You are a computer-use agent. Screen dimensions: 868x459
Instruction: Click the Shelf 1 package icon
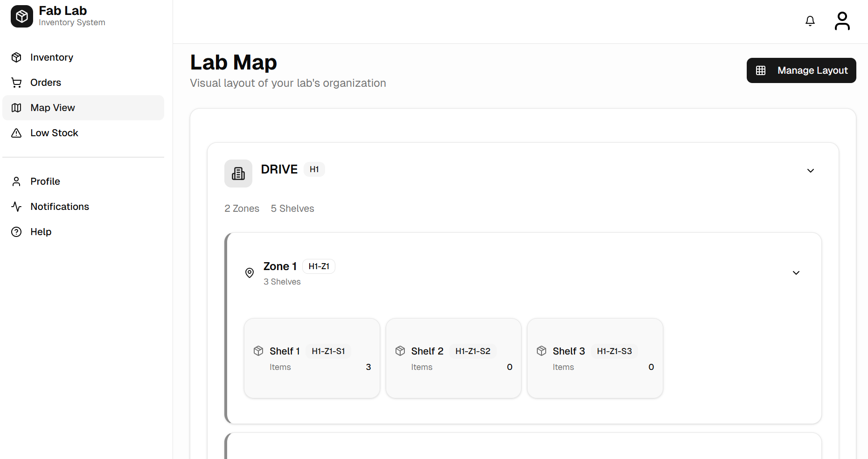pos(258,351)
